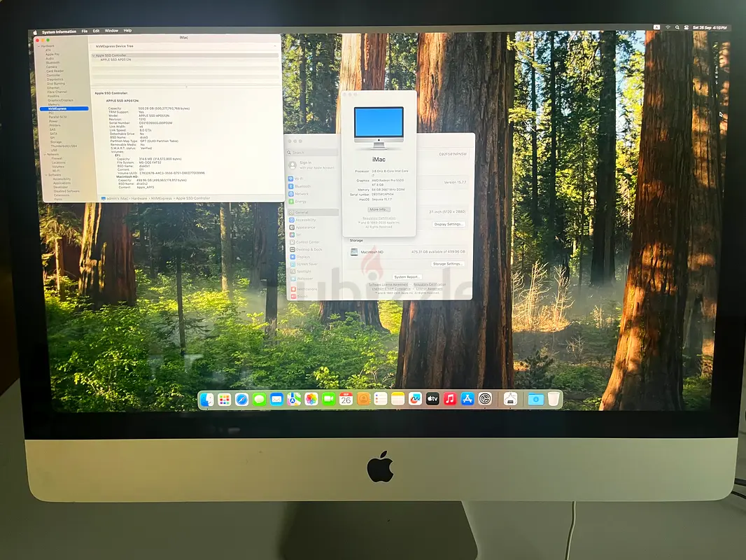Collapse the Network section in sidebar

point(45,155)
